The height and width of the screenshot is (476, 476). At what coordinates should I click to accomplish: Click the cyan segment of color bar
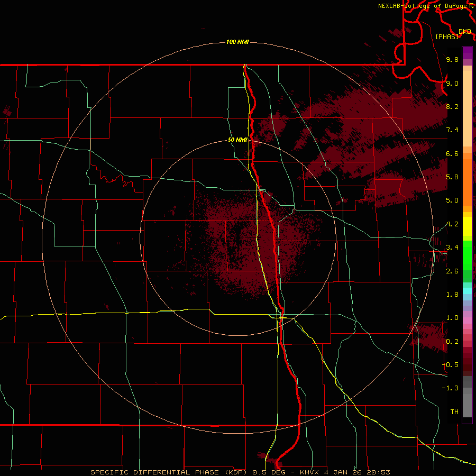pos(467,291)
